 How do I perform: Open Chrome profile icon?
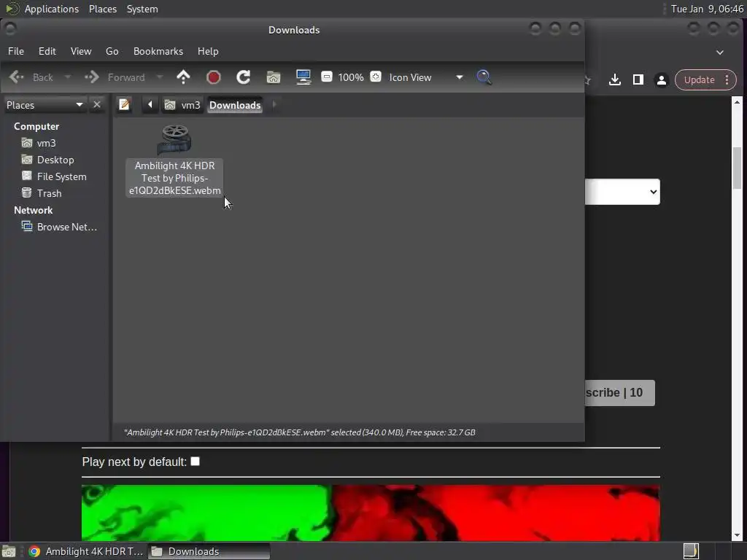[x=661, y=79]
